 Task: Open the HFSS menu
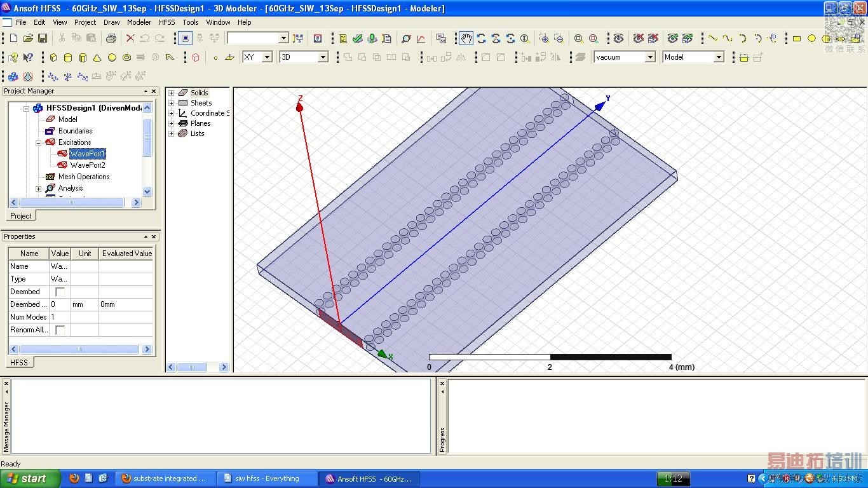coord(167,22)
